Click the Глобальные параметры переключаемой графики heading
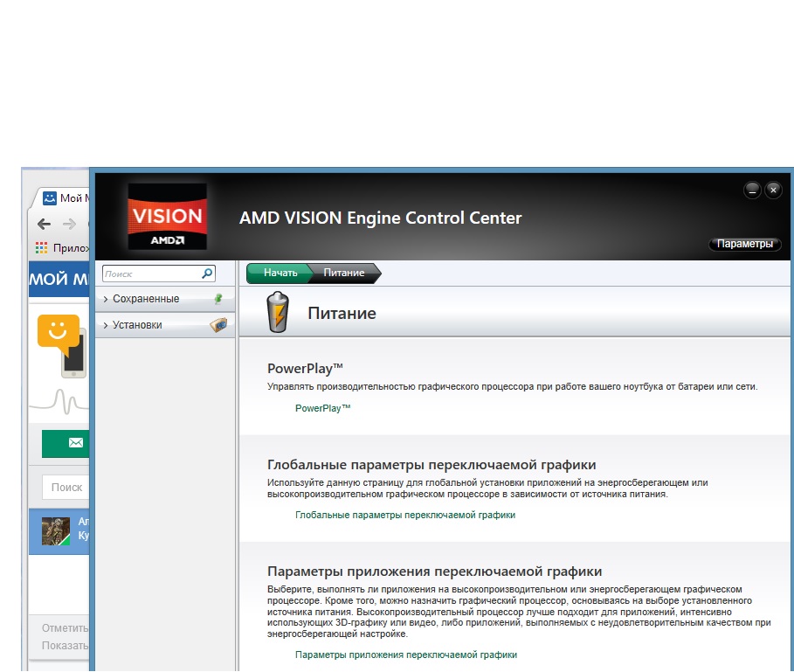794x672 pixels. click(432, 465)
